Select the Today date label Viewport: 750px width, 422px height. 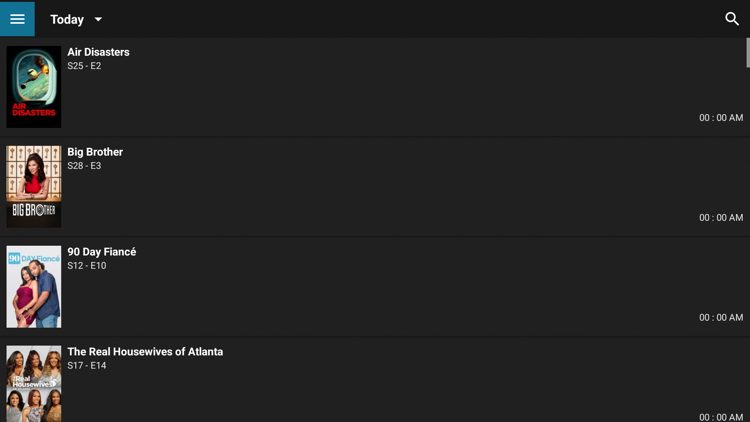point(67,20)
